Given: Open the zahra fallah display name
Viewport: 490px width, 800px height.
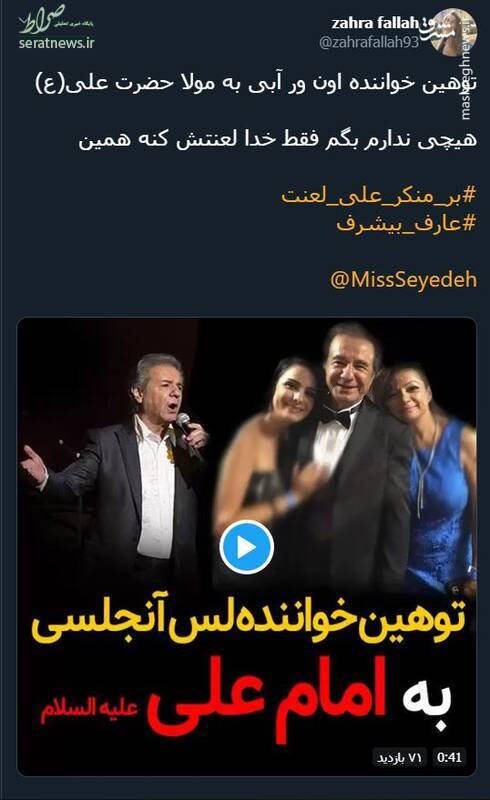Looking at the screenshot, I should click(374, 23).
